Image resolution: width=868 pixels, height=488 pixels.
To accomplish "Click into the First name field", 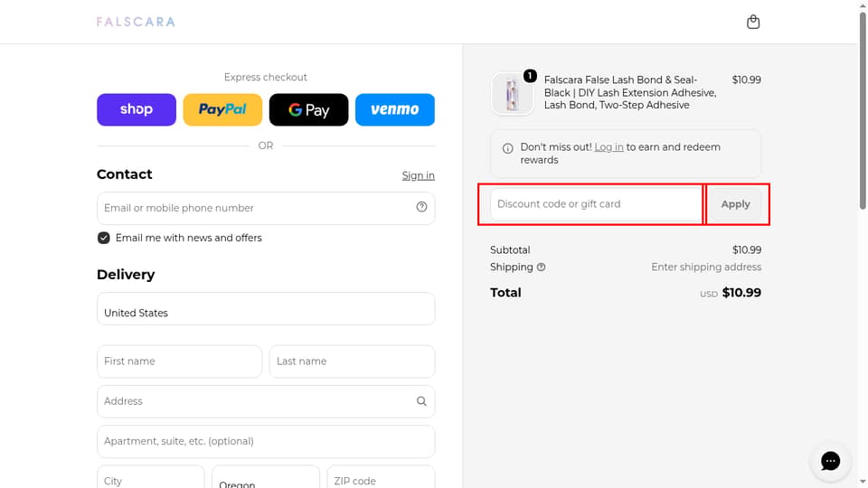I will (179, 361).
